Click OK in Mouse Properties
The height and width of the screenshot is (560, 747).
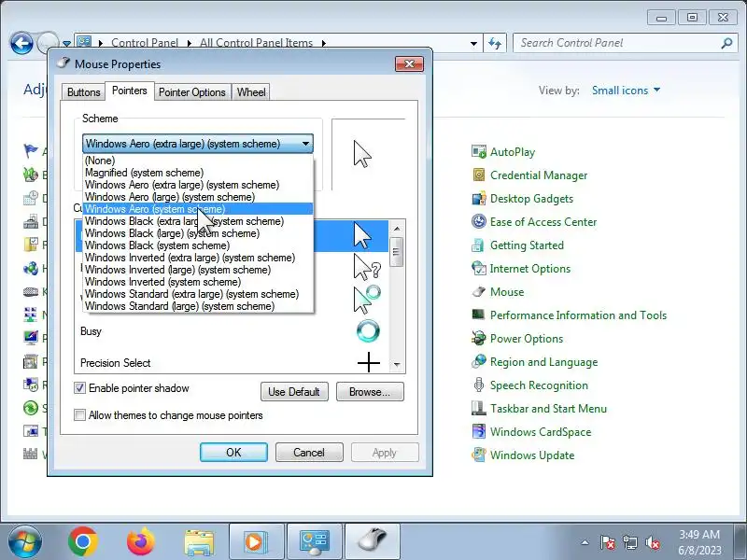[233, 453]
